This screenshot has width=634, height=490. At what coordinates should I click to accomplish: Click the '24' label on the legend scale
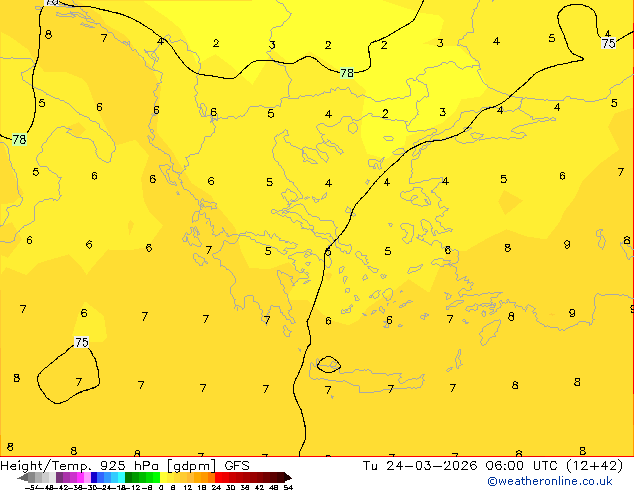216,487
